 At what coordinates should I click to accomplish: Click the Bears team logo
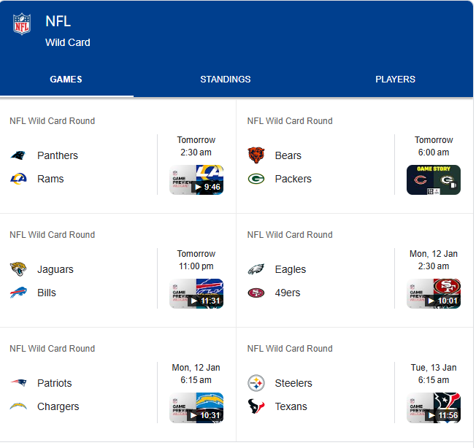click(x=256, y=155)
